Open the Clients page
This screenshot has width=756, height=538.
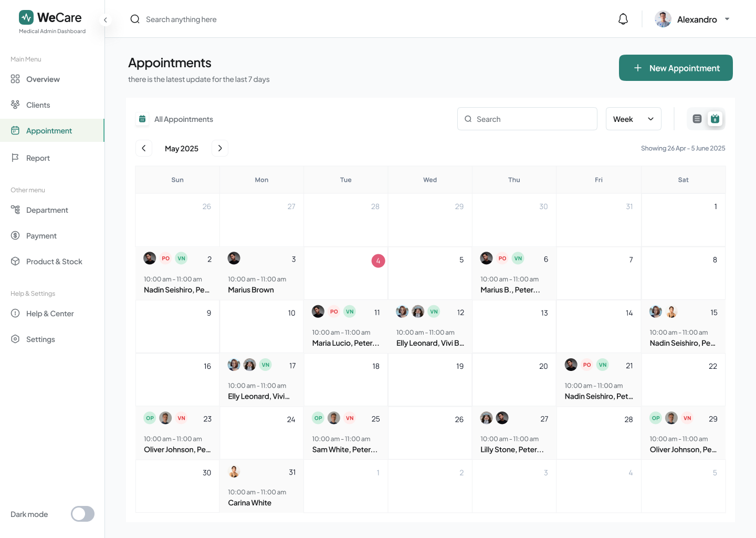(x=38, y=105)
